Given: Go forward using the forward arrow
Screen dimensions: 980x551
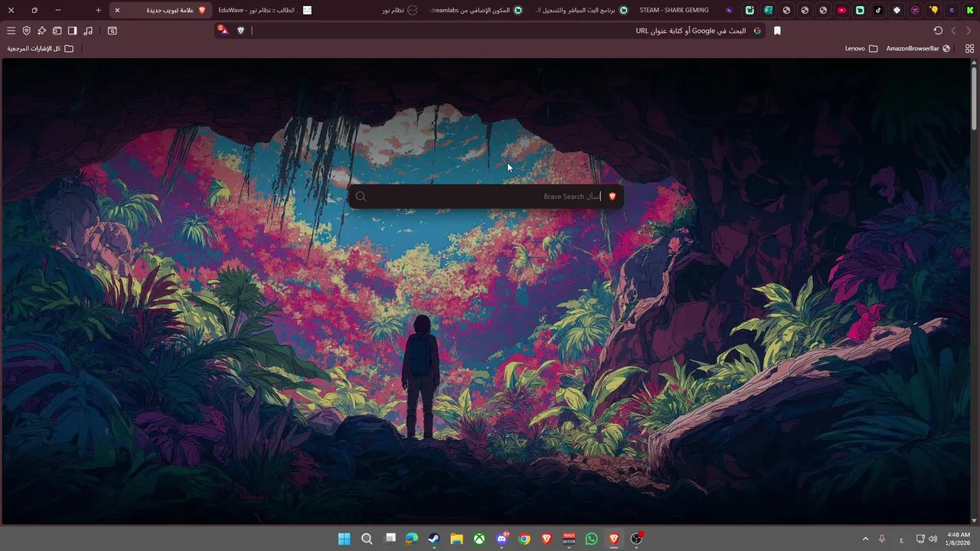Looking at the screenshot, I should (x=969, y=31).
